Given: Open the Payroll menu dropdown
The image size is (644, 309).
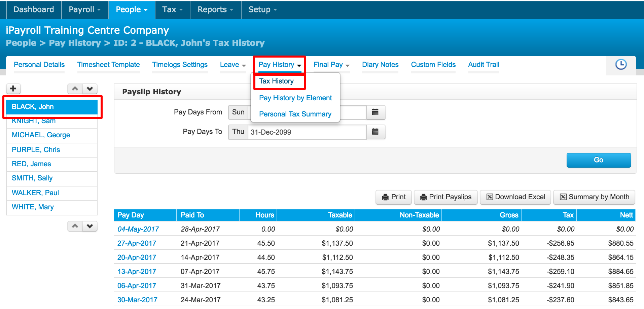Looking at the screenshot, I should [85, 9].
